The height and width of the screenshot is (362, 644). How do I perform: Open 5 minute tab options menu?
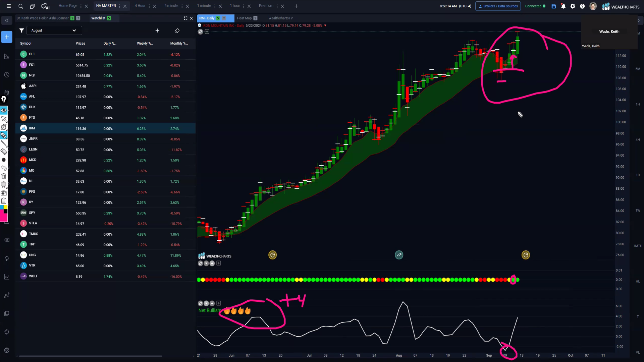[182, 6]
